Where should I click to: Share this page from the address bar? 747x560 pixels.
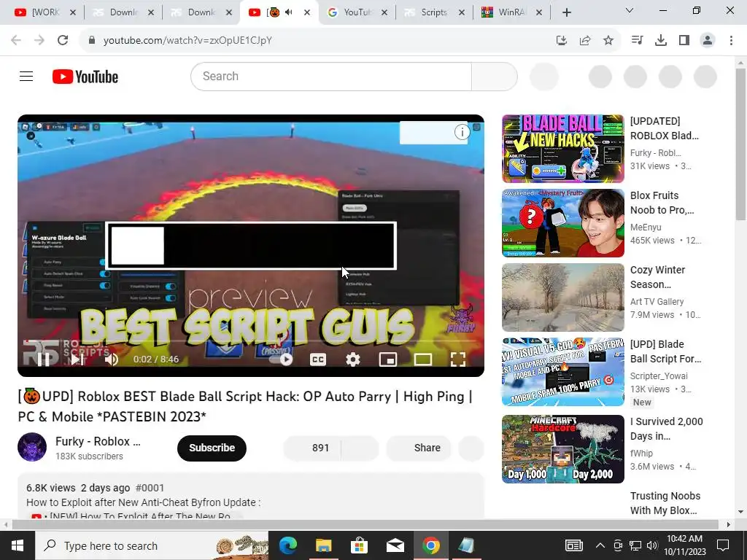(585, 40)
